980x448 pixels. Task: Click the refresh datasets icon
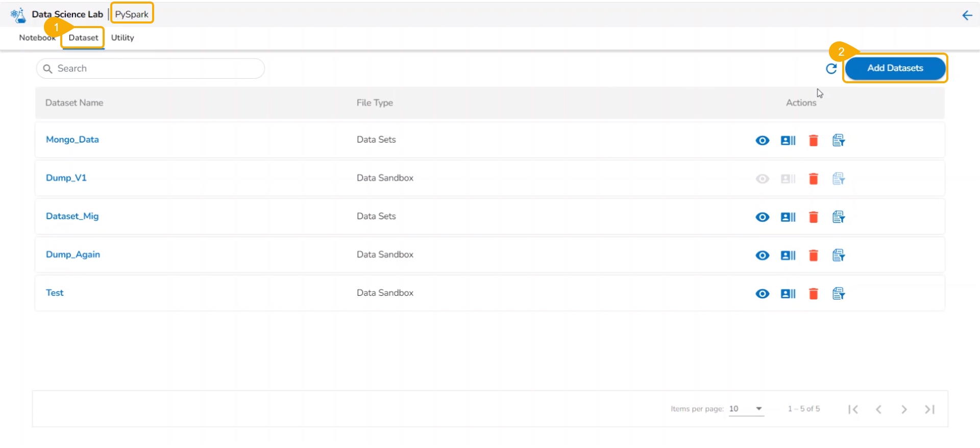[831, 68]
